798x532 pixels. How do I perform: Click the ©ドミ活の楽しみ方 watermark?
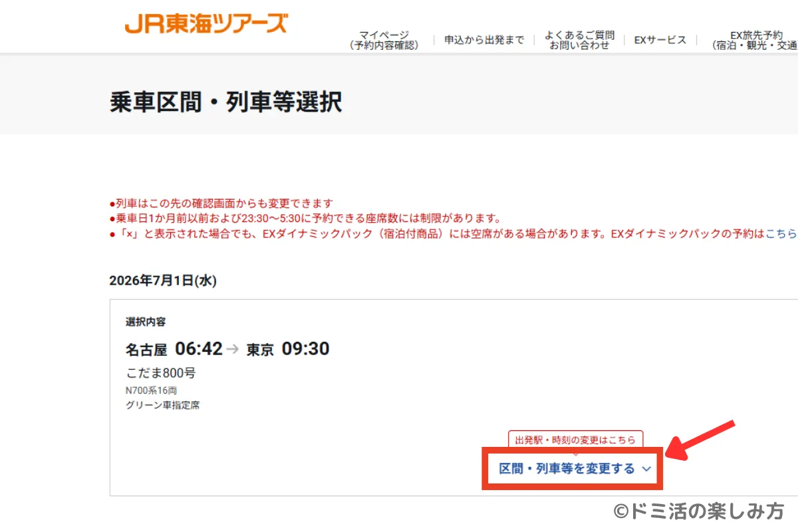(x=699, y=511)
